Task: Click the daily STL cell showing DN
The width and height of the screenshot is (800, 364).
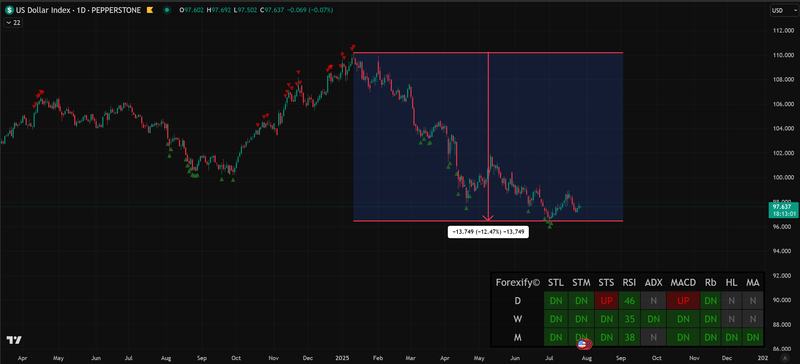Action: click(x=556, y=301)
